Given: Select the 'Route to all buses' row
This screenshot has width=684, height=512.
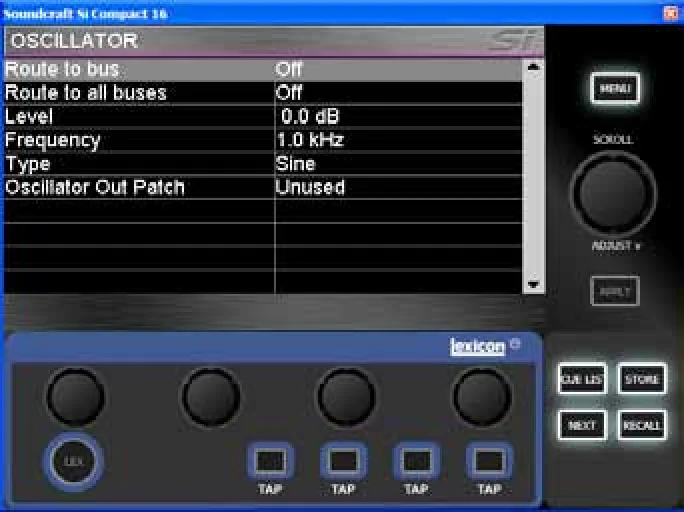Looking at the screenshot, I should pyautogui.click(x=263, y=93).
